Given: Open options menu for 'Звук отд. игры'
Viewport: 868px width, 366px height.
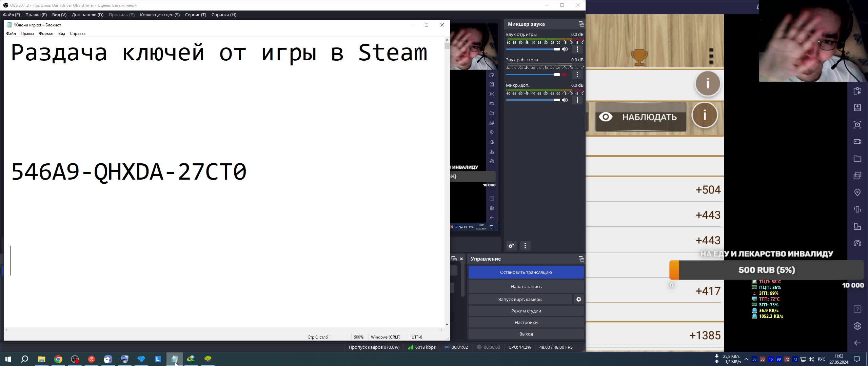Looking at the screenshot, I should 577,49.
